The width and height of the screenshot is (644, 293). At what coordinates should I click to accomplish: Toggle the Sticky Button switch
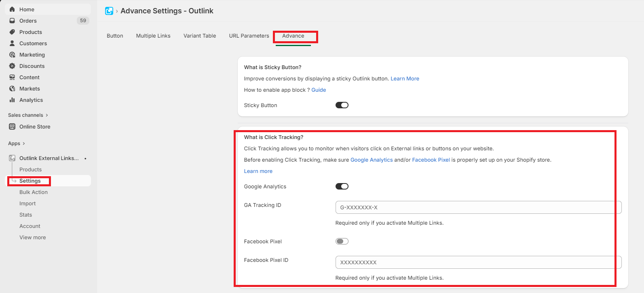tap(342, 105)
